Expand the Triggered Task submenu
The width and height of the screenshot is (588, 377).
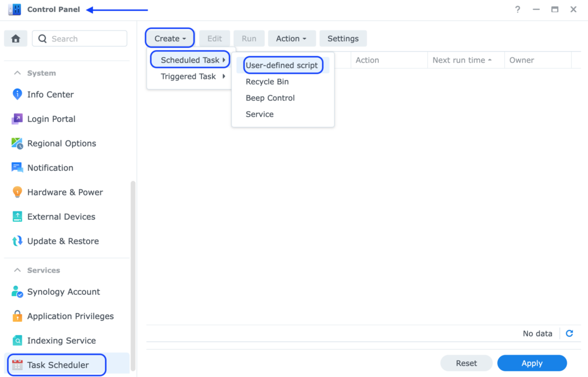click(x=192, y=76)
